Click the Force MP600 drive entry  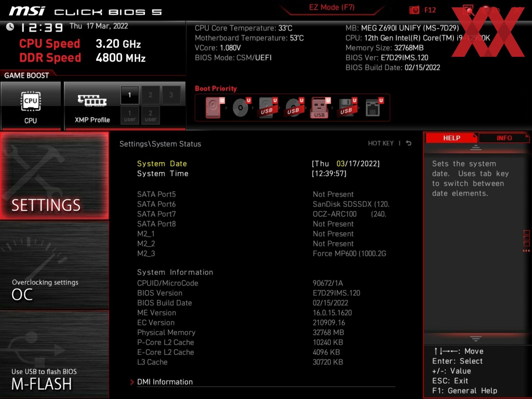[349, 254]
